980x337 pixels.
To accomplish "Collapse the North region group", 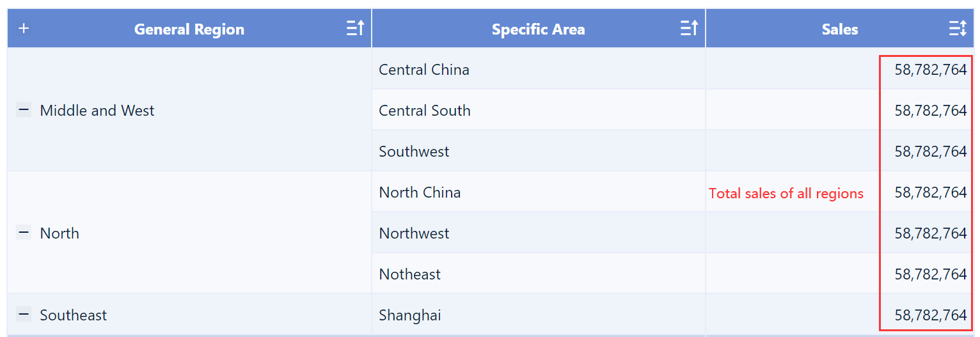I will pos(24,233).
